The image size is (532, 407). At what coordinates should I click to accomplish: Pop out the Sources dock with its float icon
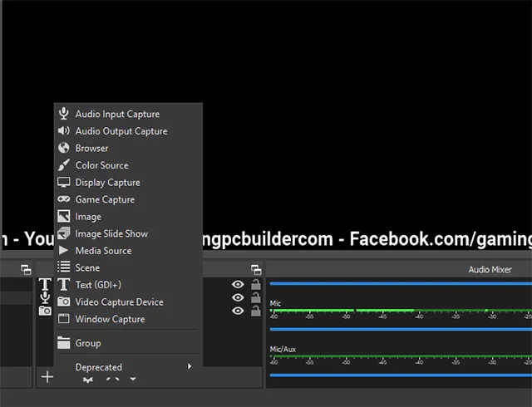256,270
